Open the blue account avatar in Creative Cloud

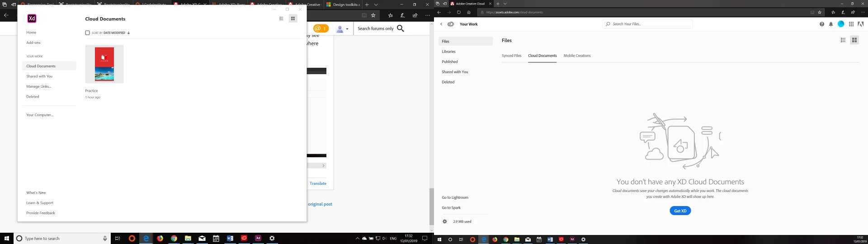pos(841,24)
